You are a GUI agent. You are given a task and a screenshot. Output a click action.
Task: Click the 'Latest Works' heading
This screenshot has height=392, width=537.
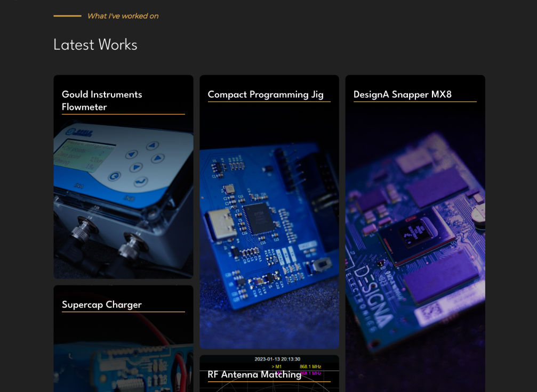pyautogui.click(x=95, y=45)
